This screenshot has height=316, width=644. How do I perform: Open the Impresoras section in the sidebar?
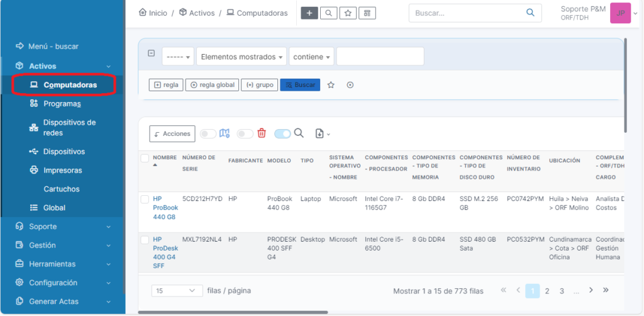[62, 170]
